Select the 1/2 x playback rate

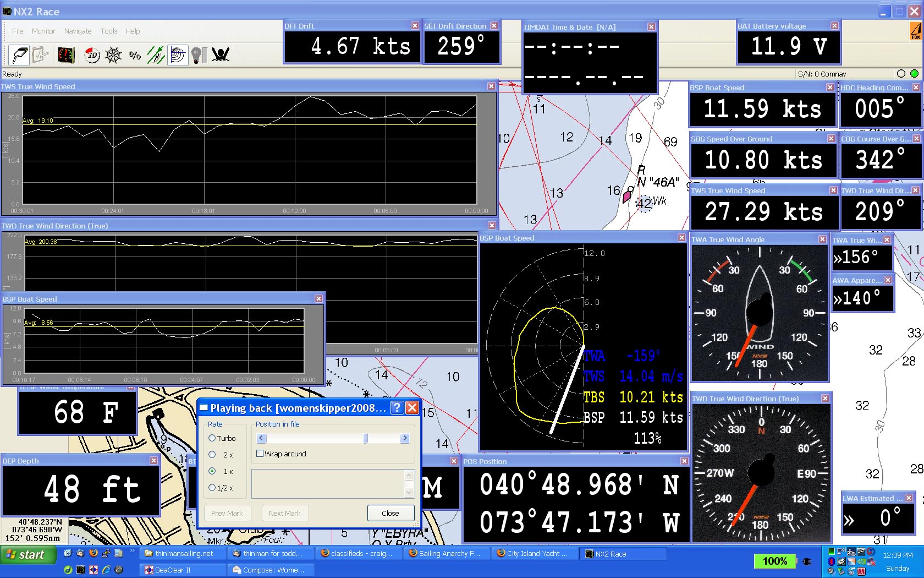click(212, 488)
